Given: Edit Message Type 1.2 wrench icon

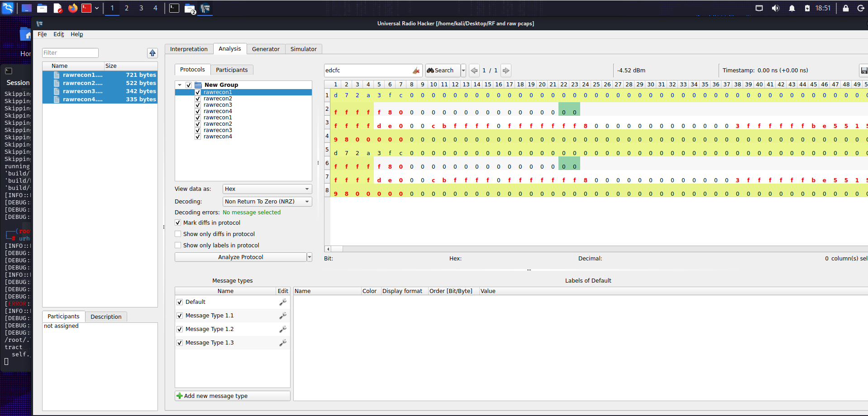Looking at the screenshot, I should tap(283, 329).
